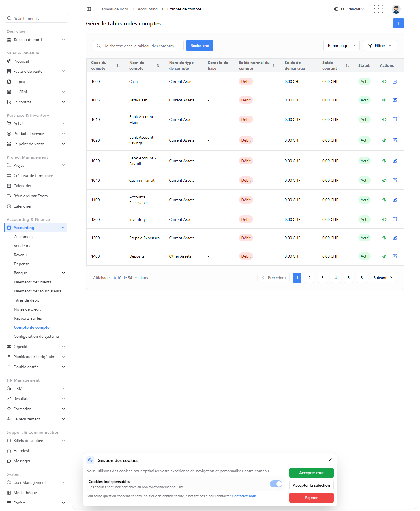Toggle the sidebar panel icon

pos(89,9)
